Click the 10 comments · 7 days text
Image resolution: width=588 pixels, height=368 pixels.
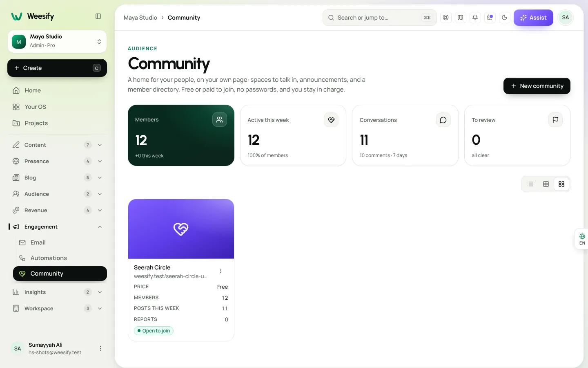click(x=383, y=155)
